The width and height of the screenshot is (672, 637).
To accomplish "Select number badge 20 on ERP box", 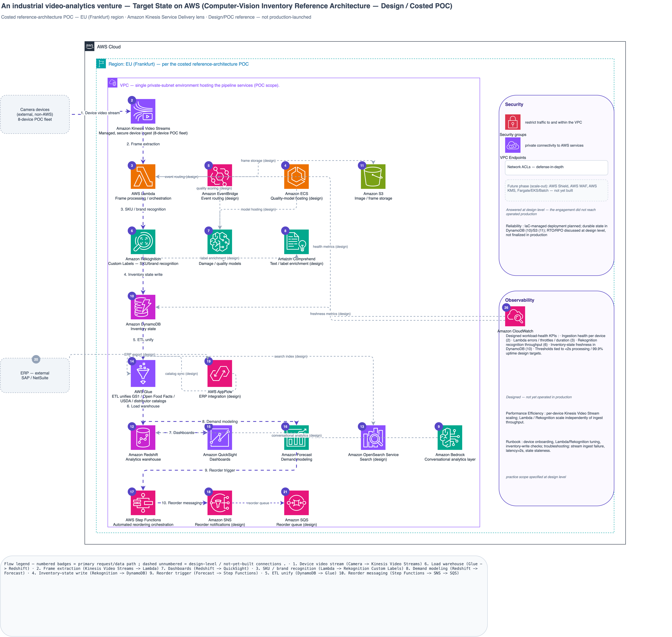I will pyautogui.click(x=36, y=359).
